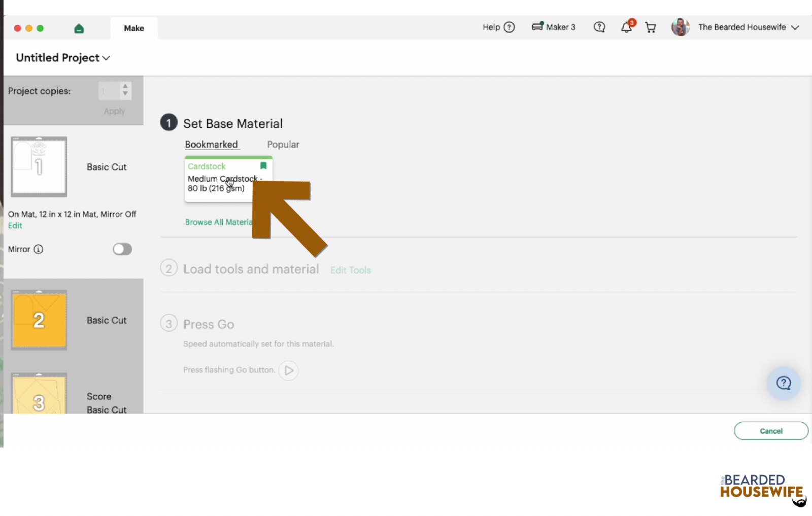The image size is (812, 516).
Task: Click the Help question mark icon
Action: [x=509, y=27]
